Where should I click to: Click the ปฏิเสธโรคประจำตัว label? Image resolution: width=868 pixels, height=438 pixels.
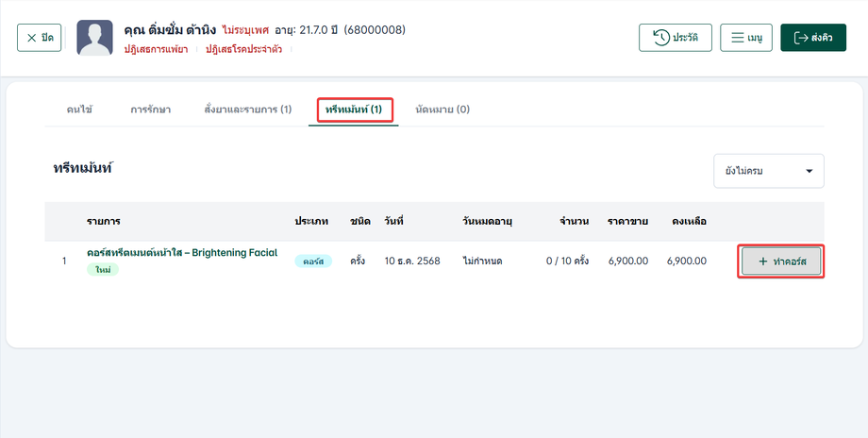point(243,49)
